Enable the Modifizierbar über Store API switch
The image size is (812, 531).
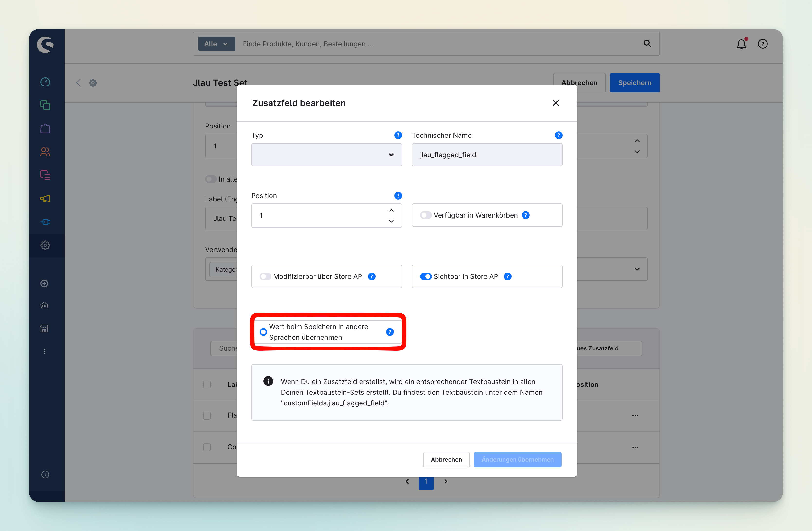tap(265, 277)
